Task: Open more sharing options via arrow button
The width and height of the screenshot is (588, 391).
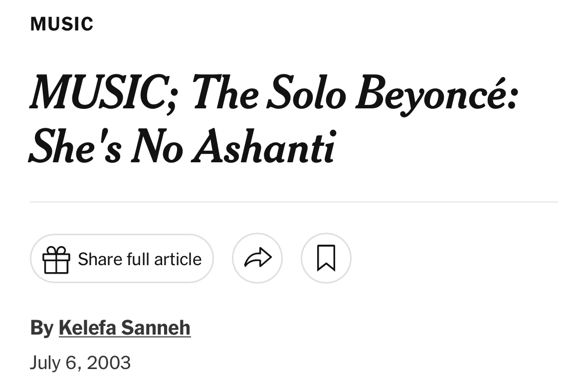Action: click(257, 258)
